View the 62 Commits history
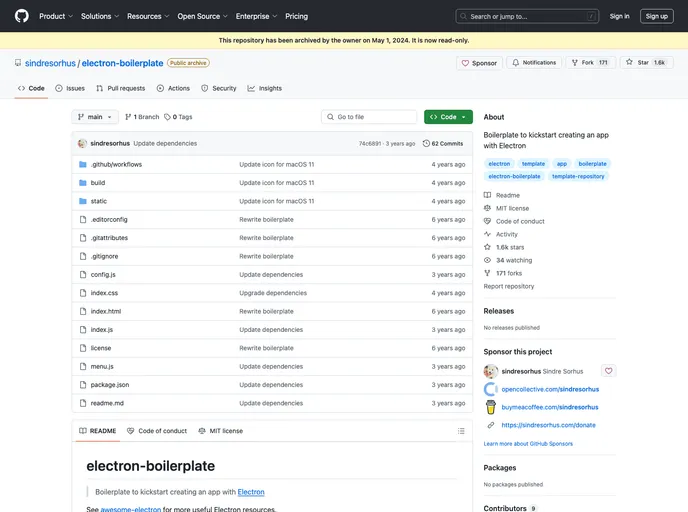 (x=443, y=143)
